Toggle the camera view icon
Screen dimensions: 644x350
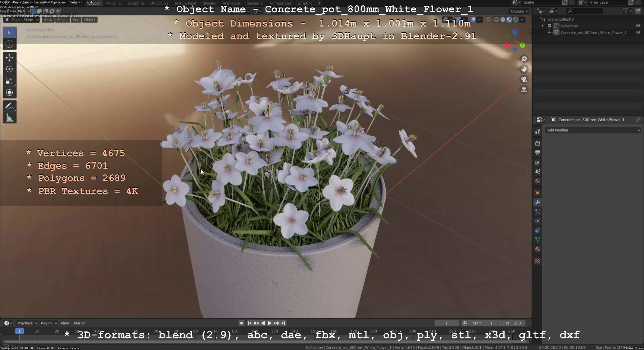(524, 79)
